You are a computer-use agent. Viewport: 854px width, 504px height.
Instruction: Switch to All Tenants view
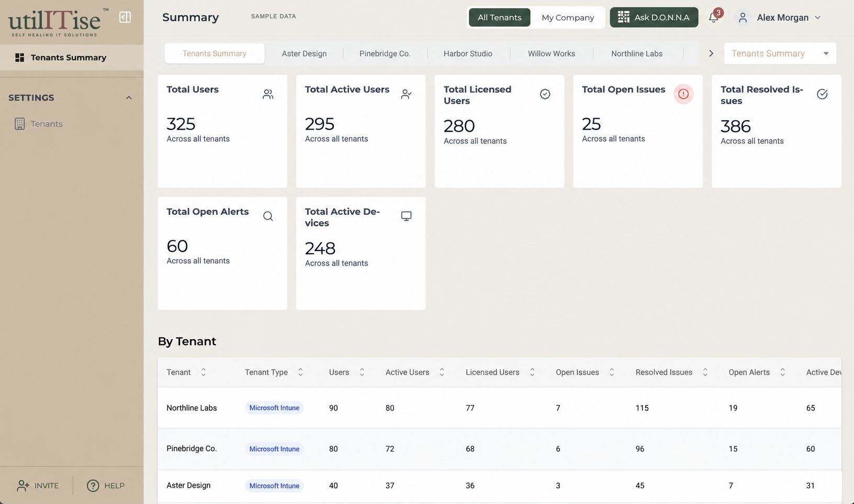pos(499,17)
